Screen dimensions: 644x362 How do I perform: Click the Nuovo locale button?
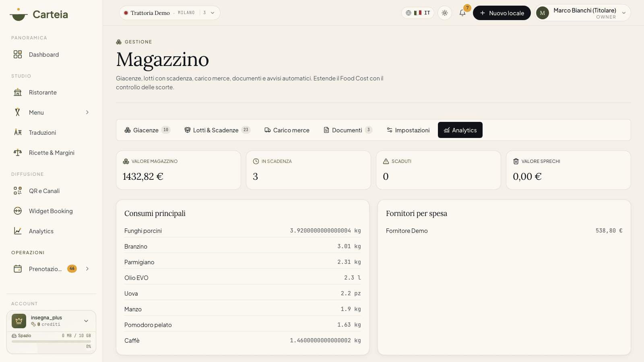pos(502,13)
